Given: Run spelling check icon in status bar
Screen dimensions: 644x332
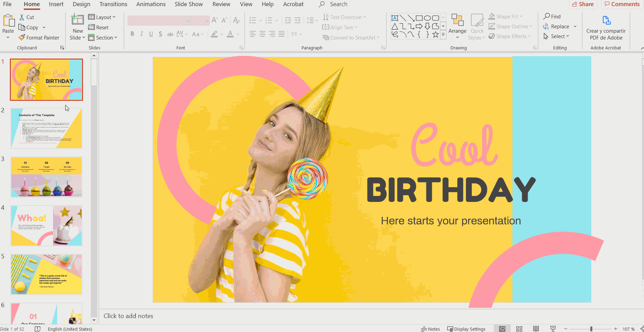Looking at the screenshot, I should [x=38, y=329].
